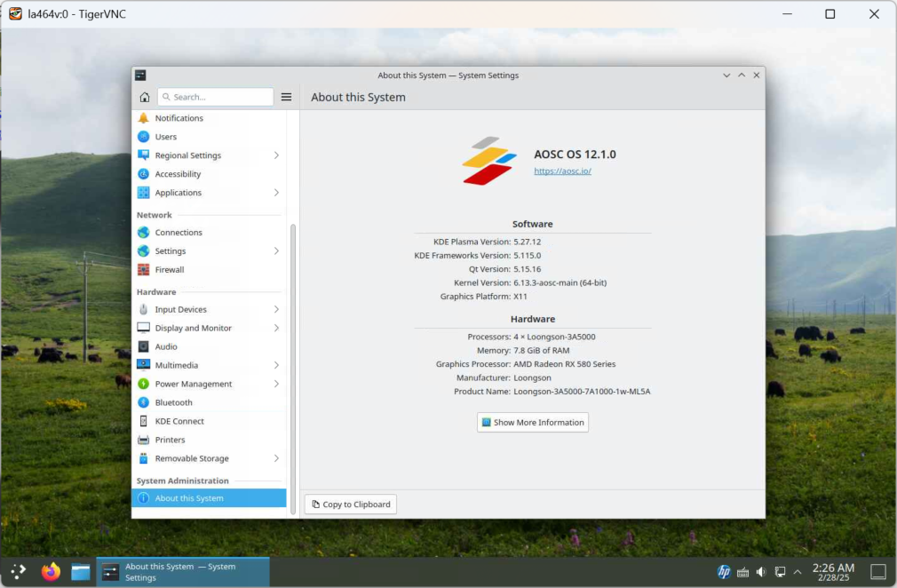Expand Network Settings chevron
Image resolution: width=897 pixels, height=588 pixels.
pos(276,251)
